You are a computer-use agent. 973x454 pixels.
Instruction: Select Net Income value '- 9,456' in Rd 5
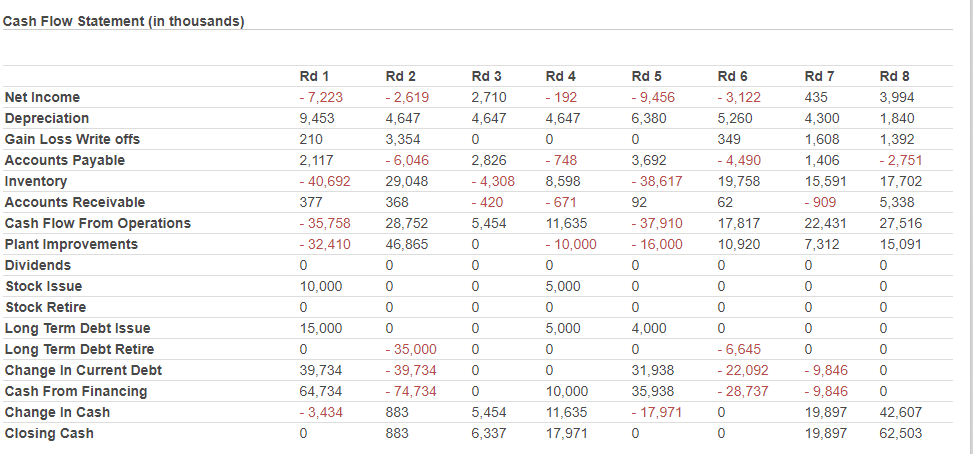point(653,97)
